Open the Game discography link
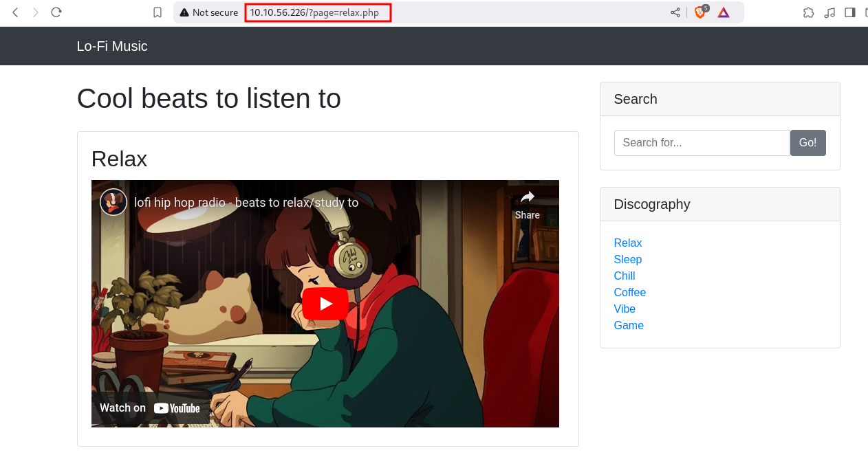868x457 pixels. (629, 326)
